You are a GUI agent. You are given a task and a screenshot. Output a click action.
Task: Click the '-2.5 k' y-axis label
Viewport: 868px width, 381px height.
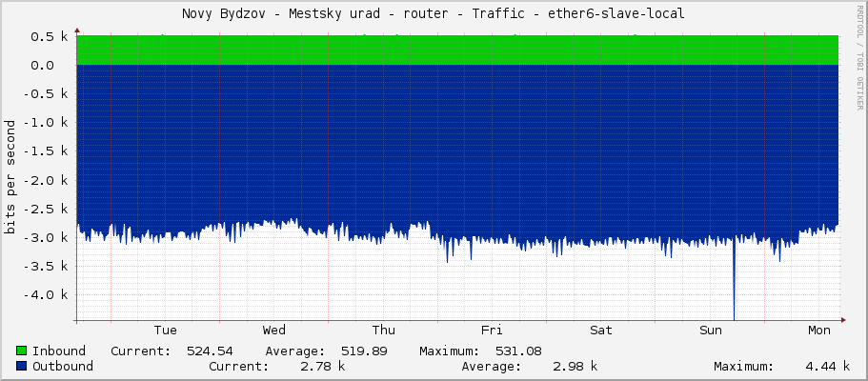46,210
